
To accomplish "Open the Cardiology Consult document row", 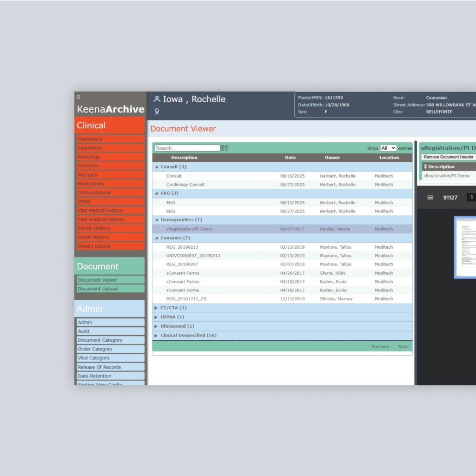I will click(x=185, y=185).
